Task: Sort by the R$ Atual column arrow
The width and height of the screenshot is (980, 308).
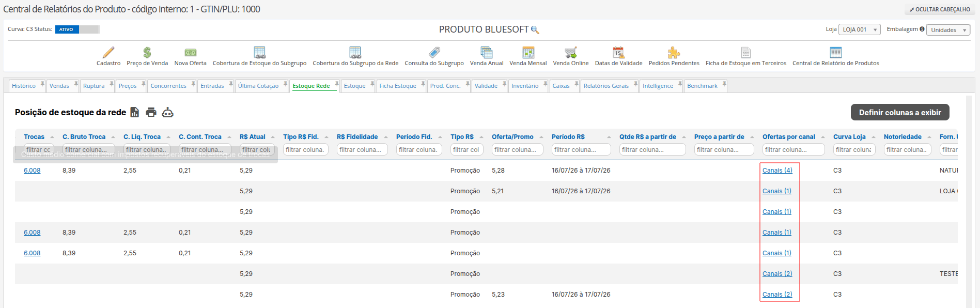Action: pos(272,137)
